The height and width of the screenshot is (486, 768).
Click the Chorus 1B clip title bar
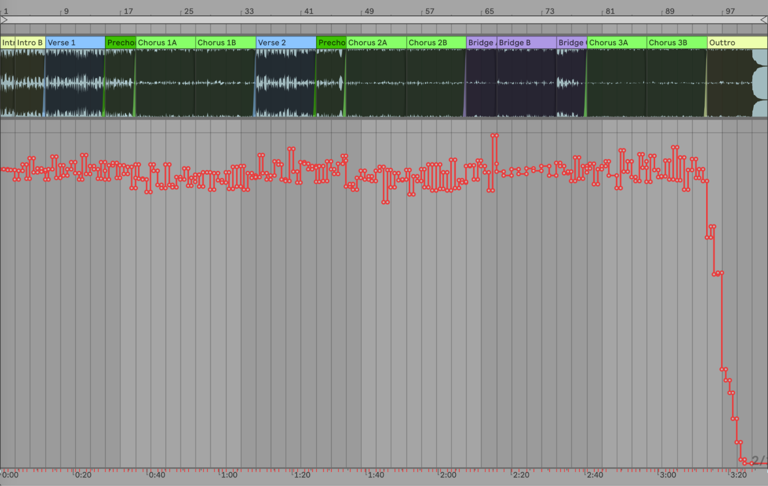click(224, 43)
